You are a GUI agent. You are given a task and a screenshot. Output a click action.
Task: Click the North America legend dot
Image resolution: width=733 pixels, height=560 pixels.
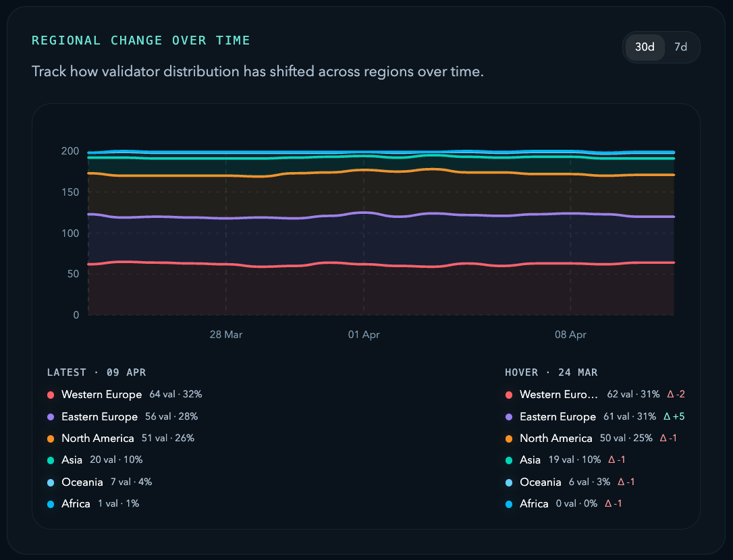point(52,438)
